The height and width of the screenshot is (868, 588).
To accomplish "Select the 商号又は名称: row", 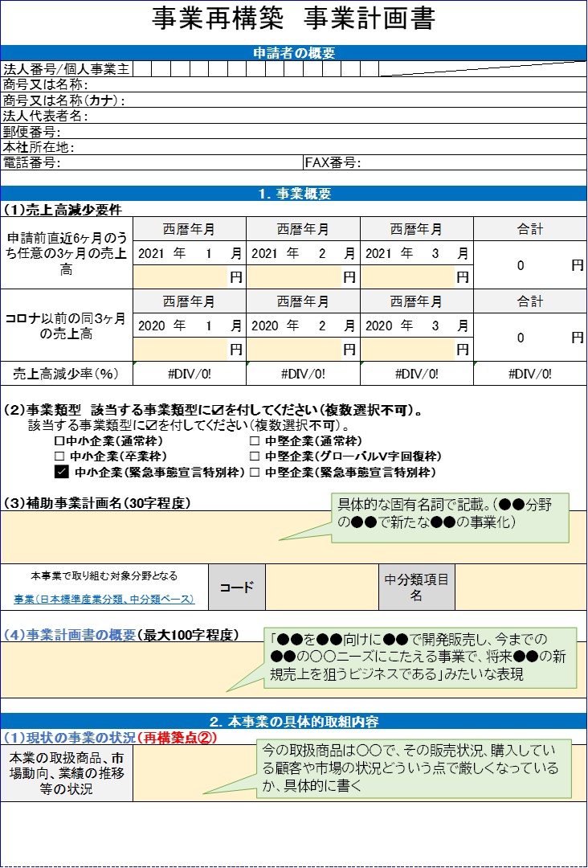I will pyautogui.click(x=294, y=84).
